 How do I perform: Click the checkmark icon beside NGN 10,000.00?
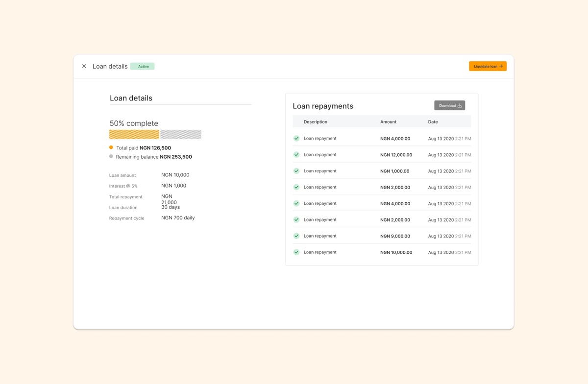[296, 252]
